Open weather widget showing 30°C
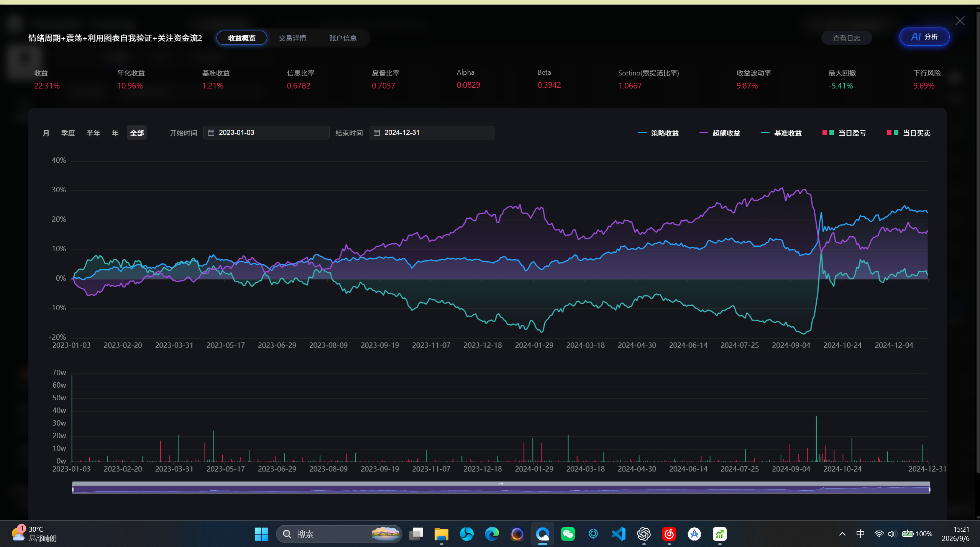980x547 pixels. pyautogui.click(x=34, y=534)
